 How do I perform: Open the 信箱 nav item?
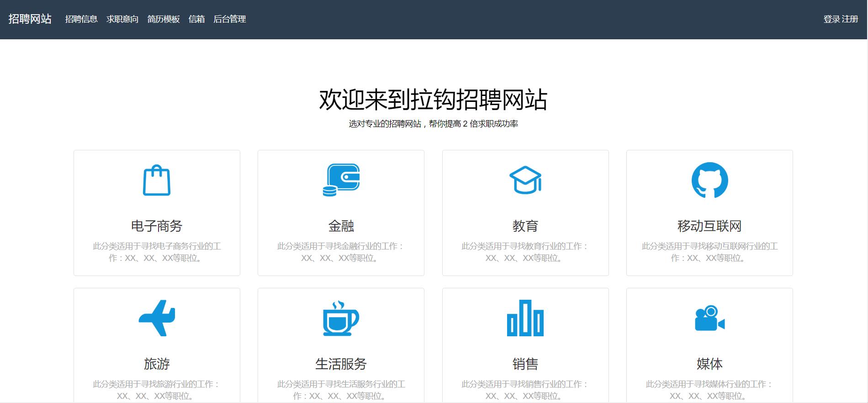click(x=196, y=19)
